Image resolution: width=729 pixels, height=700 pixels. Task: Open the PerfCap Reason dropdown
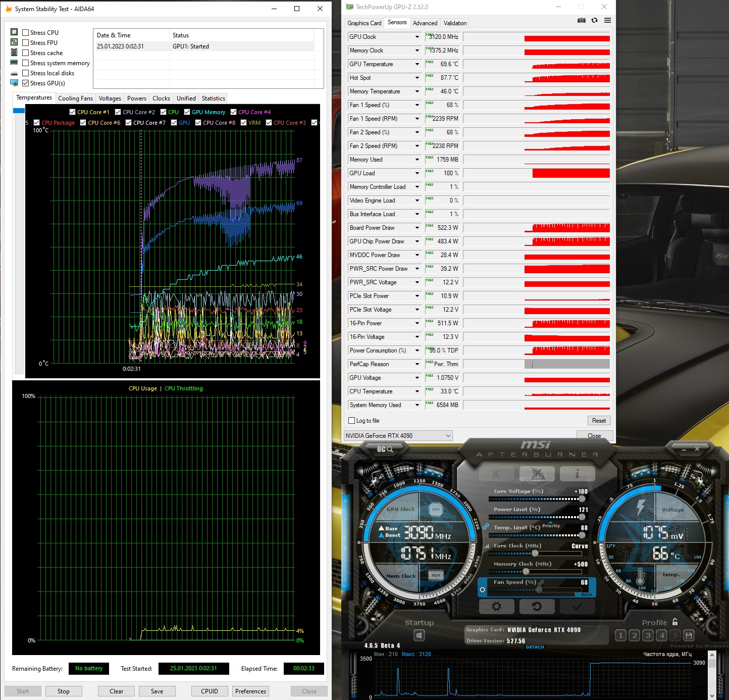click(x=417, y=364)
